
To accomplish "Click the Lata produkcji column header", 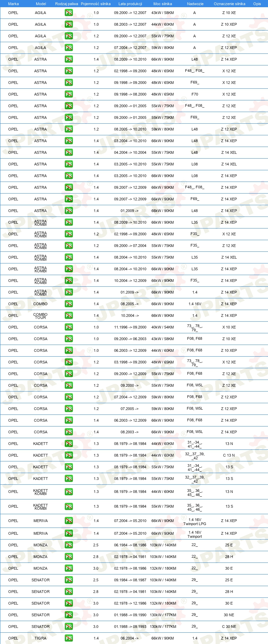I will (130, 4).
